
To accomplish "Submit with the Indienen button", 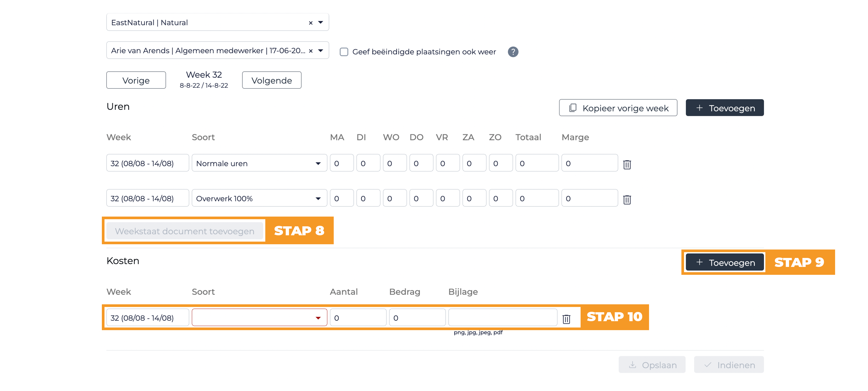I will (x=729, y=365).
